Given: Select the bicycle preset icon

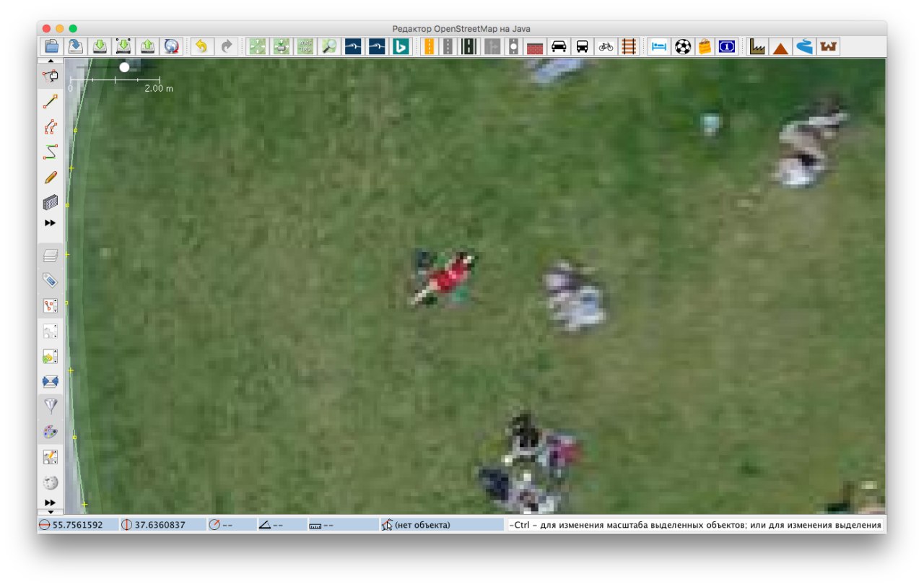Looking at the screenshot, I should [606, 46].
